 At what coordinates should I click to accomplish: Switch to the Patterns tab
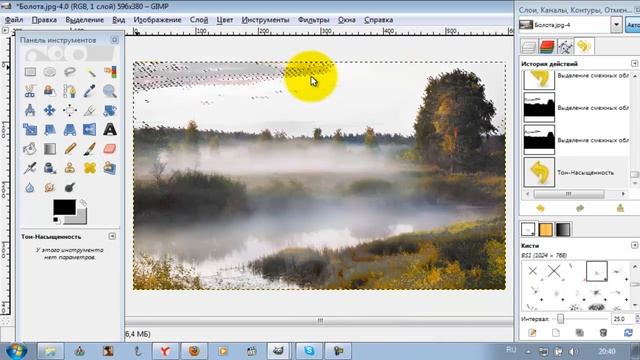click(546, 229)
